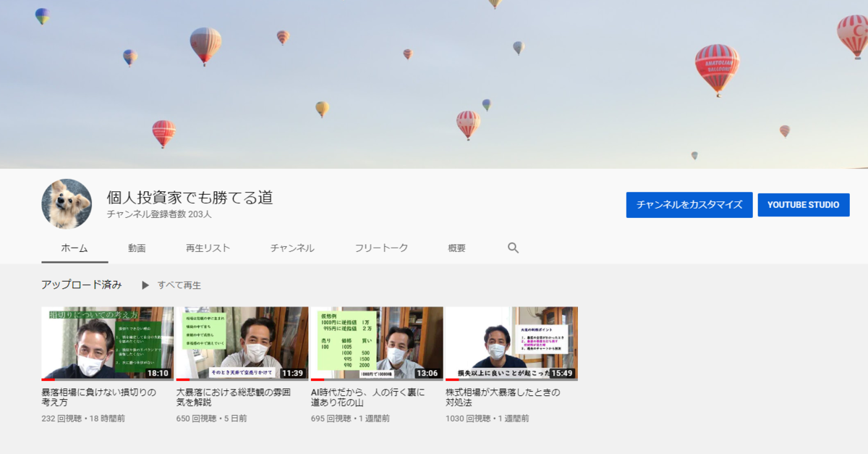The image size is (868, 454).
Task: Open the フリートーク tab
Action: tap(381, 248)
